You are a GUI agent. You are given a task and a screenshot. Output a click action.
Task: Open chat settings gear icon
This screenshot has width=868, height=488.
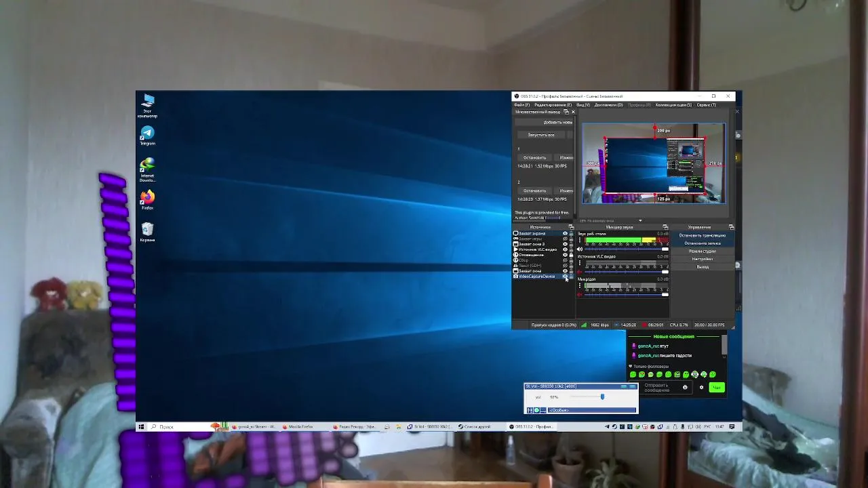701,387
